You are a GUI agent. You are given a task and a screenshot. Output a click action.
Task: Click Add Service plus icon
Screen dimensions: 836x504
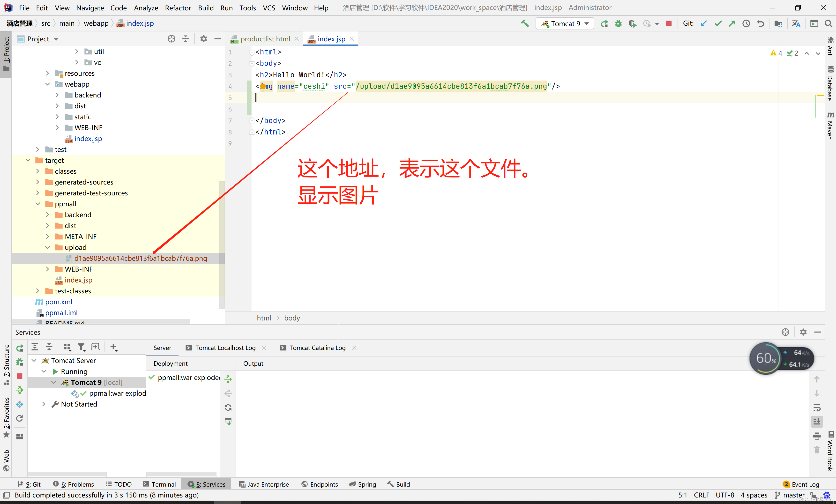(x=114, y=347)
